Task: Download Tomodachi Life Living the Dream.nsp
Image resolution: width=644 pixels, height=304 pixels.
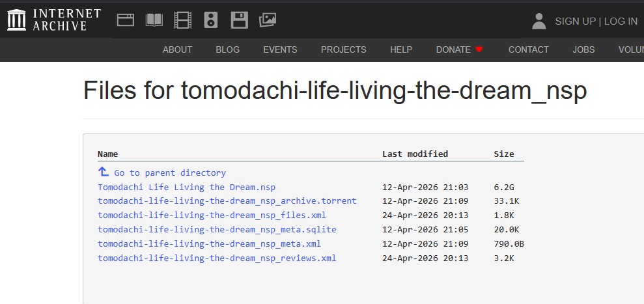Action: pyautogui.click(x=186, y=187)
